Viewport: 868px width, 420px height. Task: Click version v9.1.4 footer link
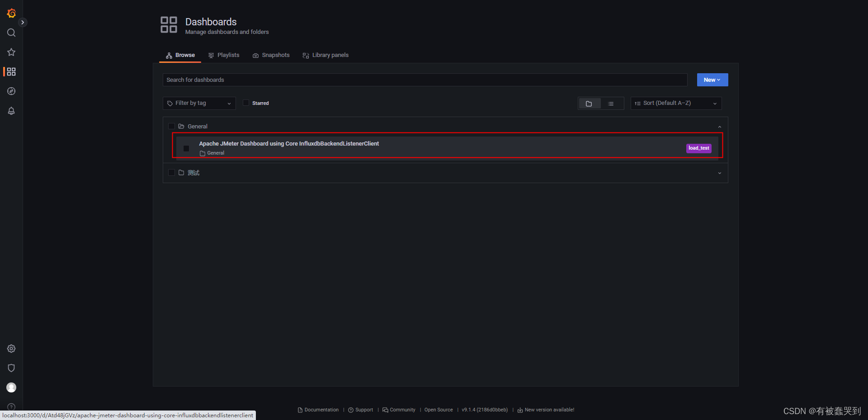pos(485,410)
